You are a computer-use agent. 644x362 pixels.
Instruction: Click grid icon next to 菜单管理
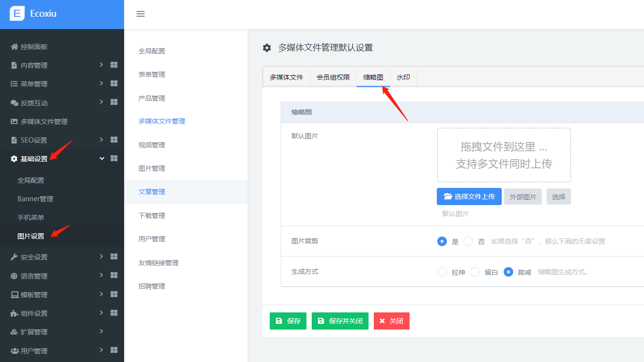pos(114,83)
